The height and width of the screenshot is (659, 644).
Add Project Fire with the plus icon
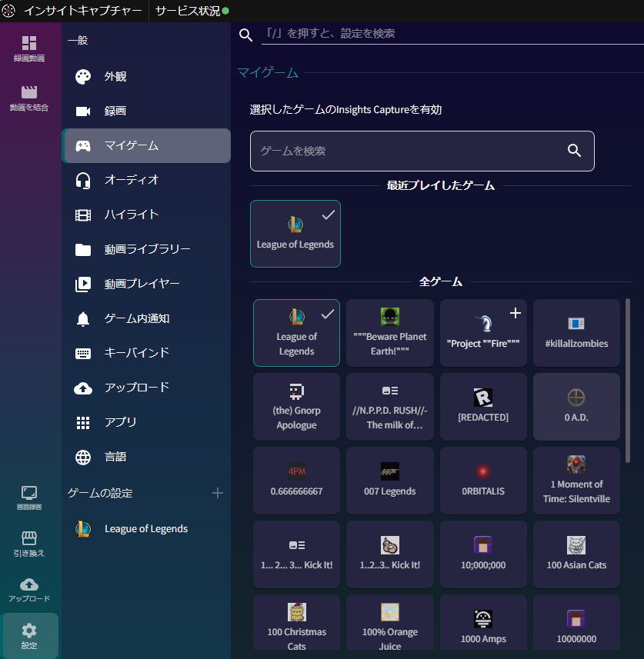coord(516,313)
